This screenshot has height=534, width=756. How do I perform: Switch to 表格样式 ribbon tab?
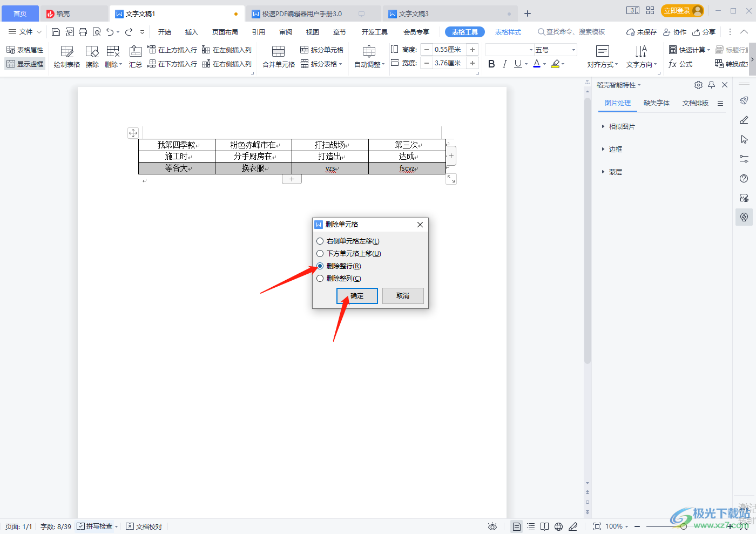tap(508, 32)
